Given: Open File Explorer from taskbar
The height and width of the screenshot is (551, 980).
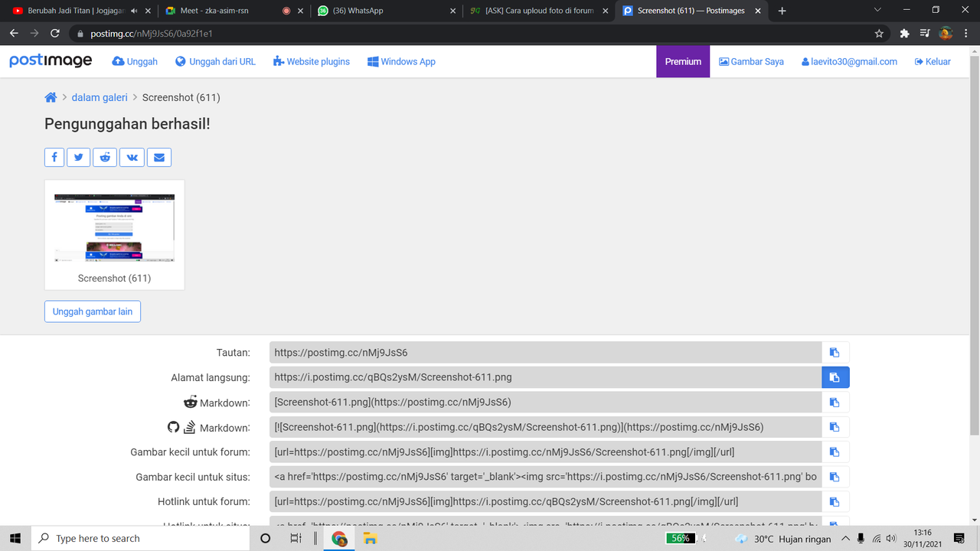Looking at the screenshot, I should [x=370, y=538].
